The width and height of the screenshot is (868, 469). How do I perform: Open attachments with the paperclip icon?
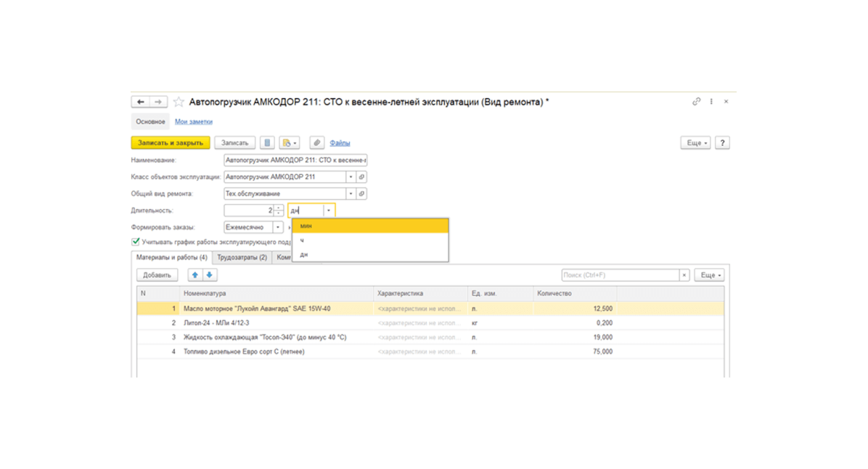click(316, 143)
